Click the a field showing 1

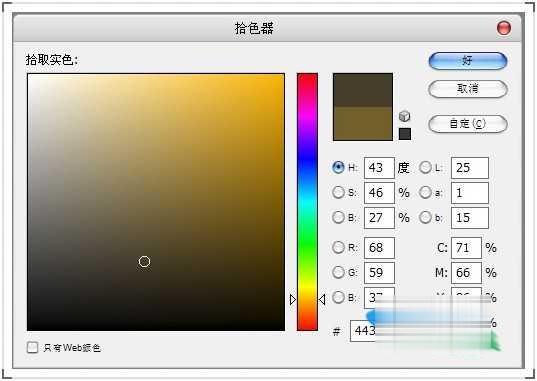pyautogui.click(x=470, y=193)
